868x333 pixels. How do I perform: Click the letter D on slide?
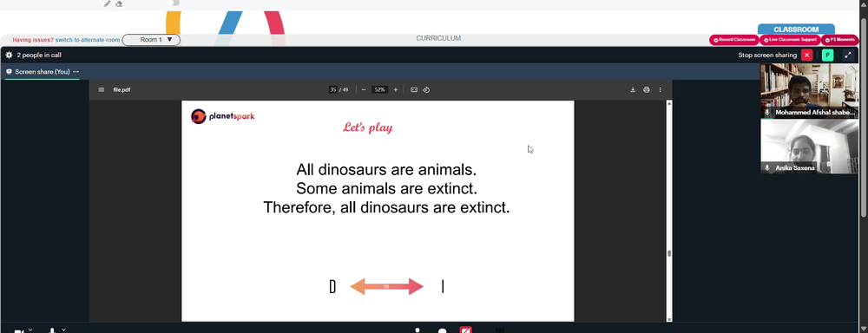pyautogui.click(x=332, y=286)
